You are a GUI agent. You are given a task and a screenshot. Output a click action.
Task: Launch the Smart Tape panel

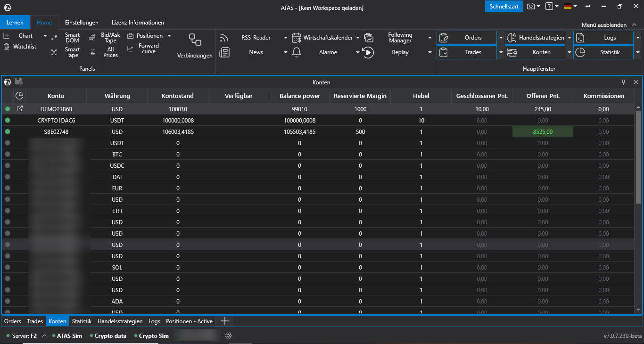(x=66, y=52)
